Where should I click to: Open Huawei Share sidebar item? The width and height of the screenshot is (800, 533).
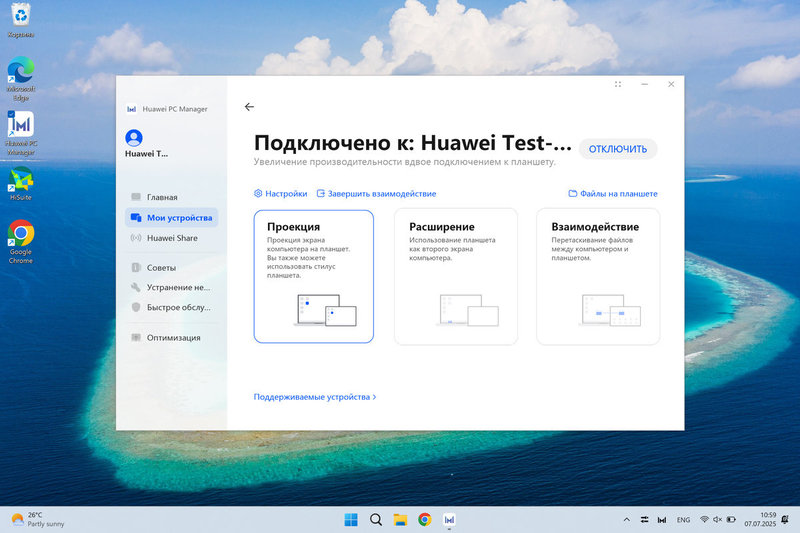(171, 238)
